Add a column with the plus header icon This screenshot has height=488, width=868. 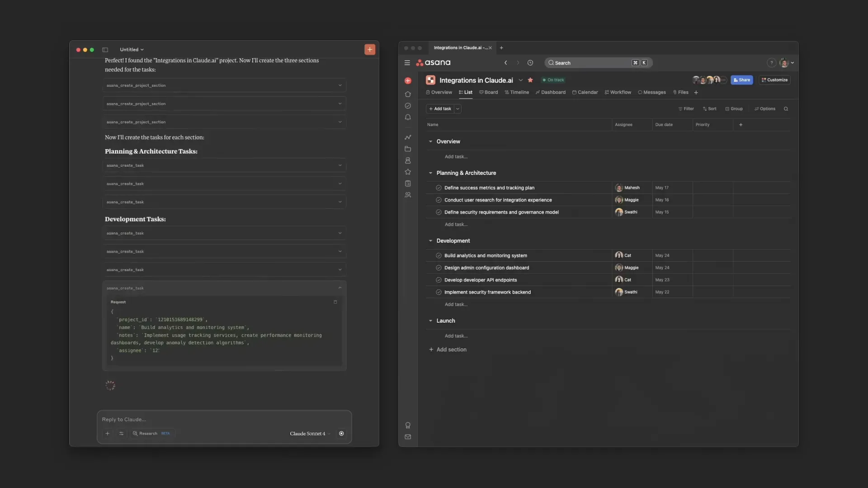tap(741, 125)
